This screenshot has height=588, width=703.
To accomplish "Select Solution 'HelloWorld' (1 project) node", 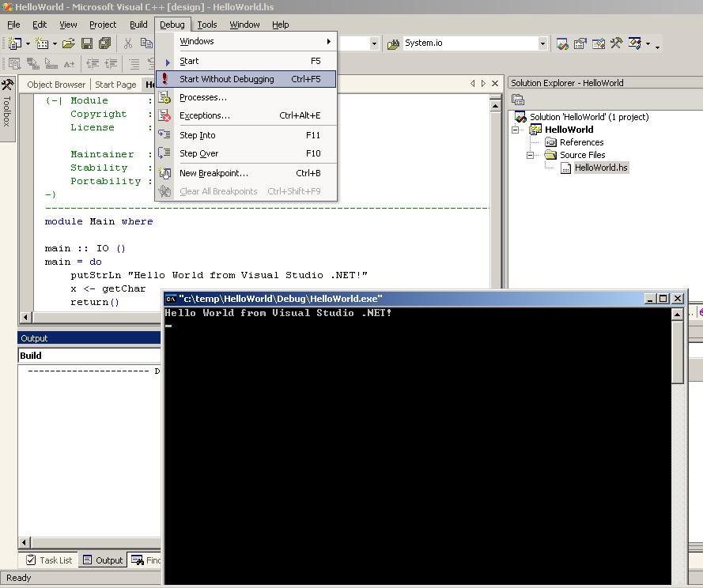I will pos(588,117).
